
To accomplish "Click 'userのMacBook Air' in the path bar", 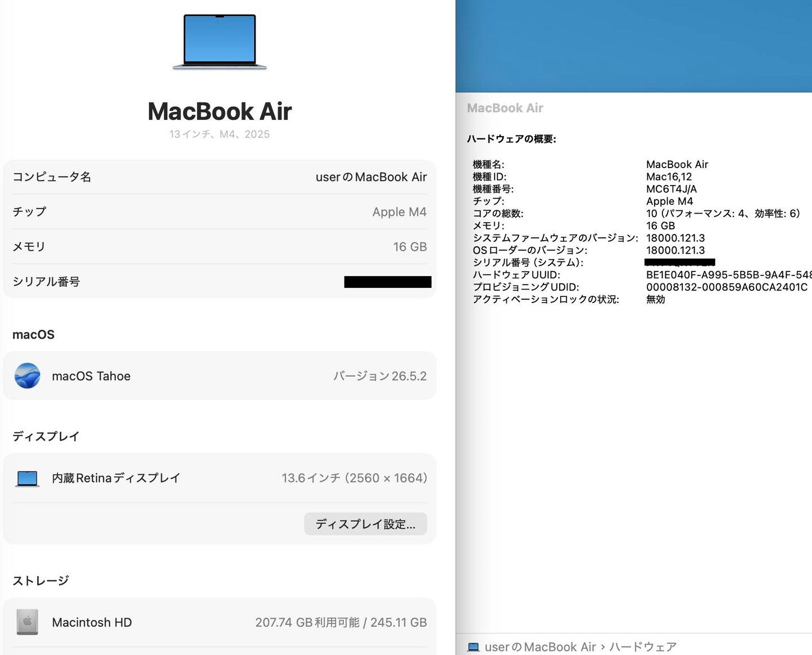I will (x=540, y=647).
